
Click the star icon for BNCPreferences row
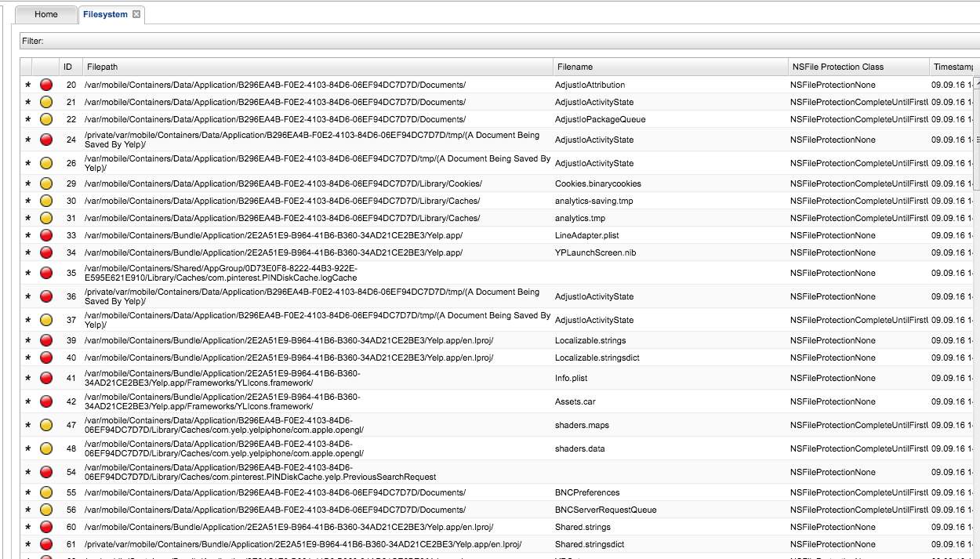(28, 492)
